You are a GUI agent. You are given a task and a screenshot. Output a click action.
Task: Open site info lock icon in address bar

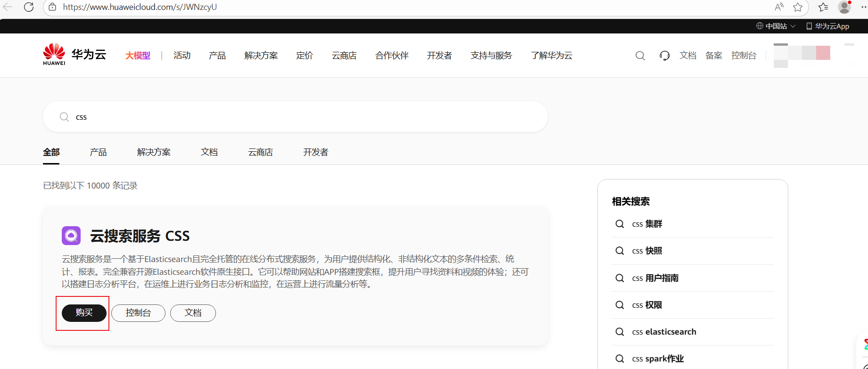click(x=52, y=7)
